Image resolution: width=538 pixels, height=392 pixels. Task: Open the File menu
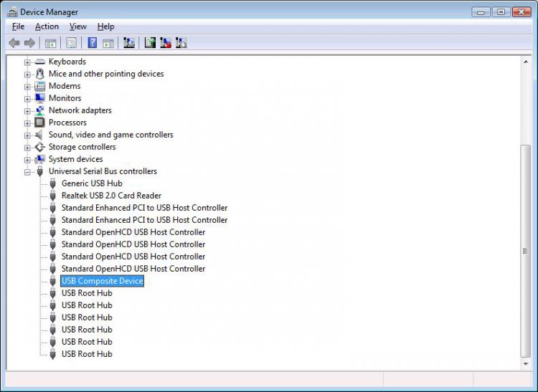click(x=18, y=27)
